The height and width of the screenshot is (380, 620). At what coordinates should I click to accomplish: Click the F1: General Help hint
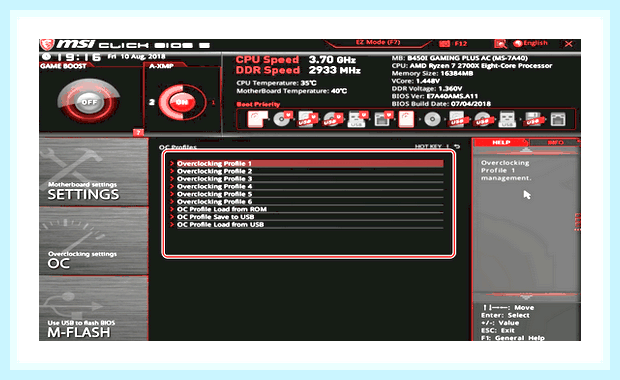pyautogui.click(x=512, y=338)
